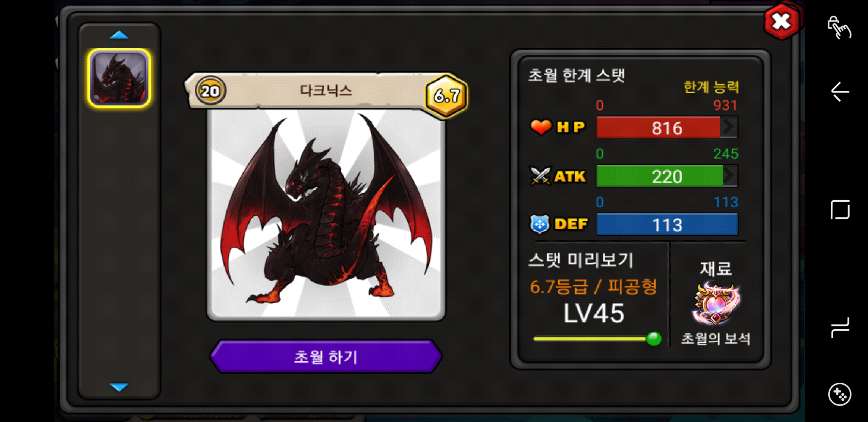
Task: Click the HP heart icon
Action: [x=540, y=127]
